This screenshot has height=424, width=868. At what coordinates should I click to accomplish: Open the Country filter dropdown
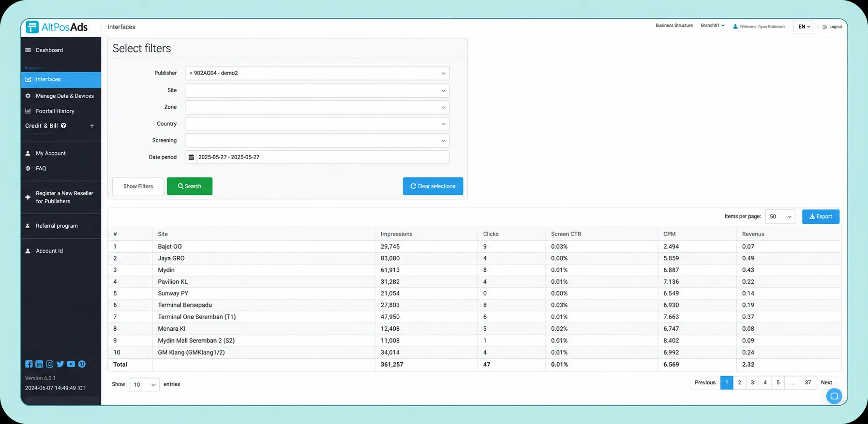pos(317,124)
